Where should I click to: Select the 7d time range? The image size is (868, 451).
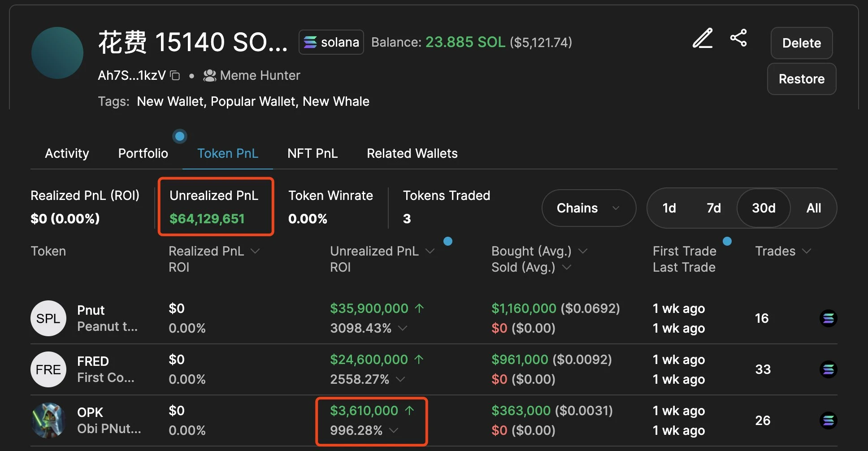[714, 208]
